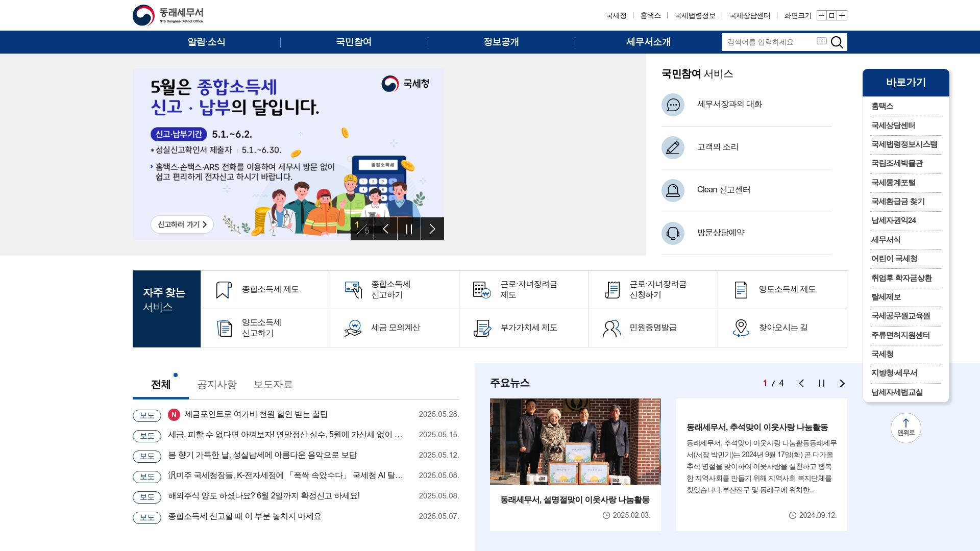
Task: Click the 세무서장과의 대화 chat bubble icon
Action: 673,105
